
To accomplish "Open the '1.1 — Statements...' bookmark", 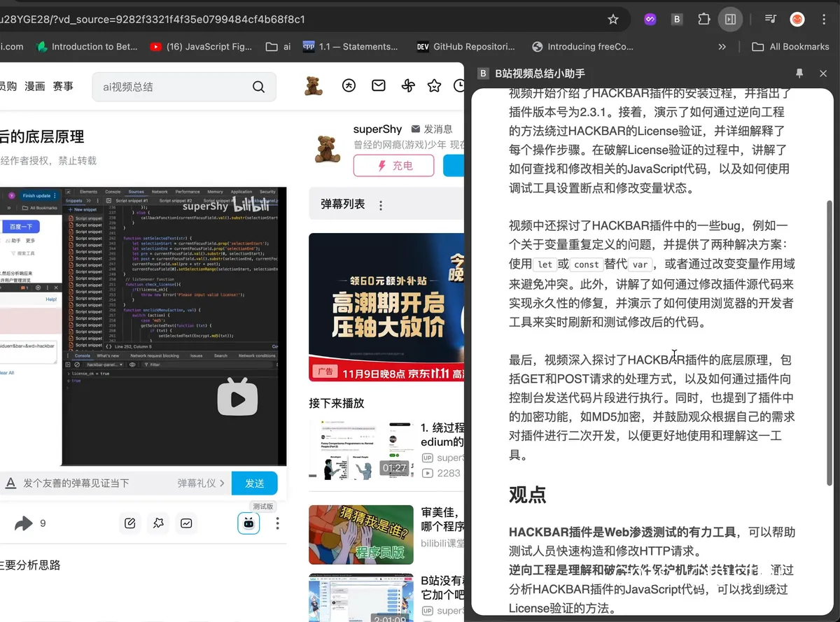I will 351,47.
